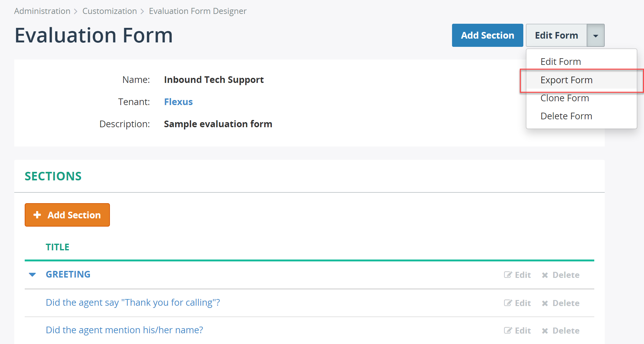Click the Edit Form split button label
This screenshot has height=344, width=644.
point(557,35)
